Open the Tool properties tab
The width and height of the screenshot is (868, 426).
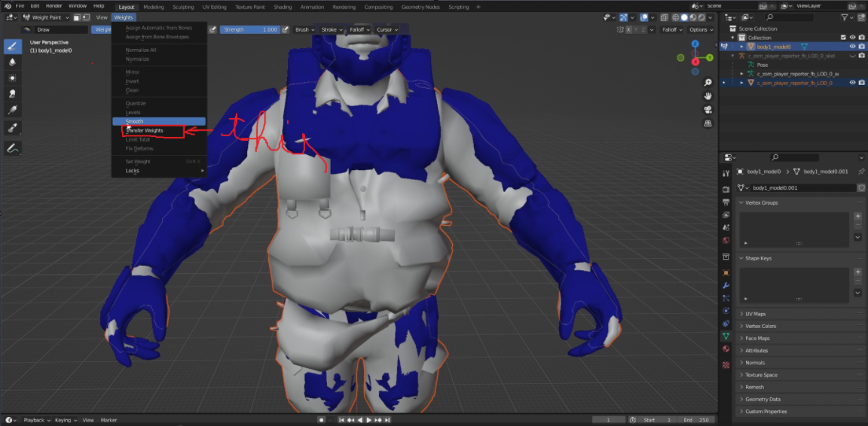(x=726, y=174)
